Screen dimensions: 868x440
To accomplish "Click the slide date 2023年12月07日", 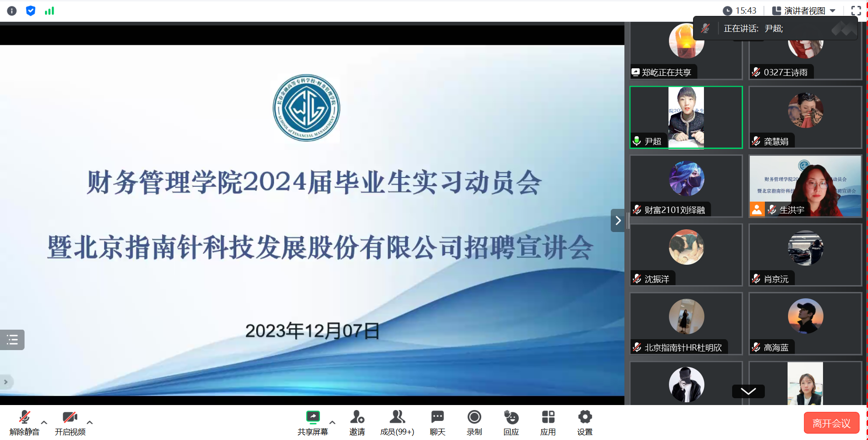I will point(312,331).
